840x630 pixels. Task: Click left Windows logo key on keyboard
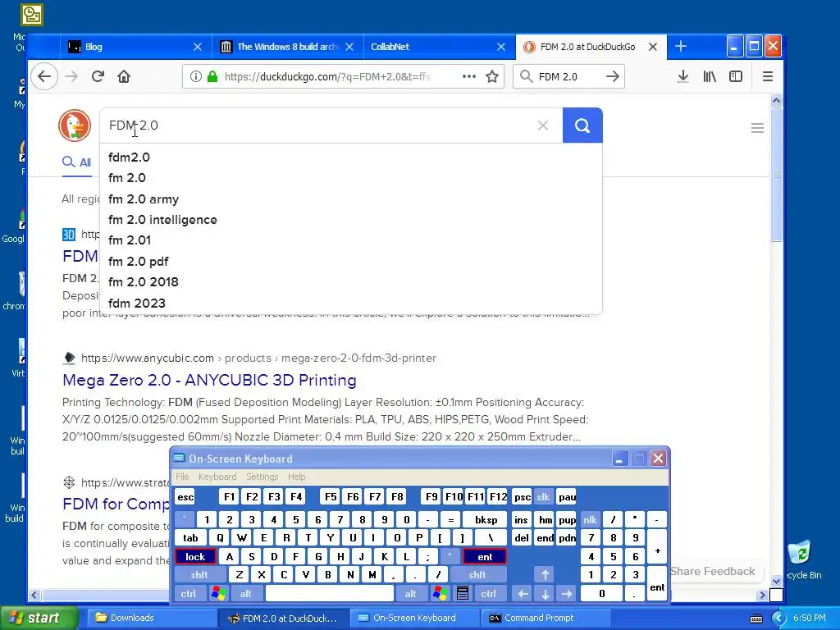(x=218, y=594)
